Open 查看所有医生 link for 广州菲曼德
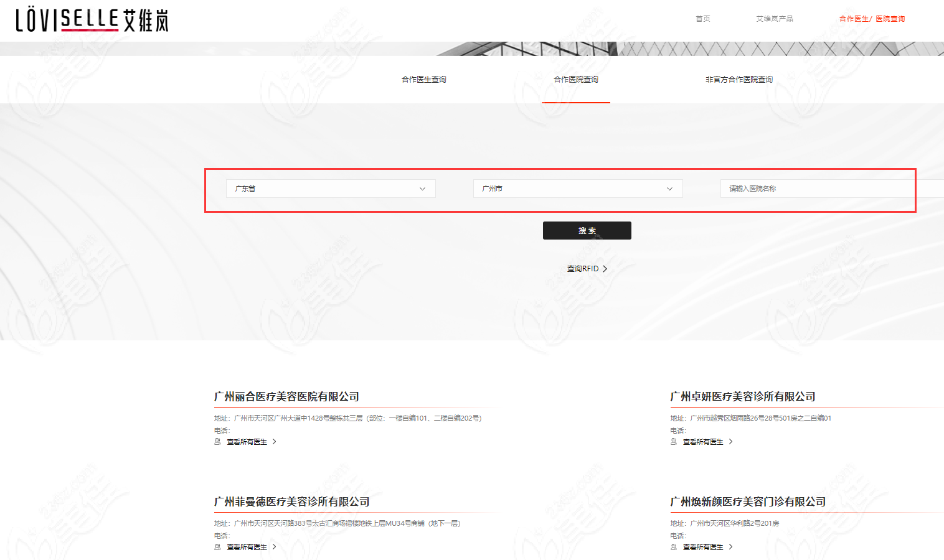 247,547
